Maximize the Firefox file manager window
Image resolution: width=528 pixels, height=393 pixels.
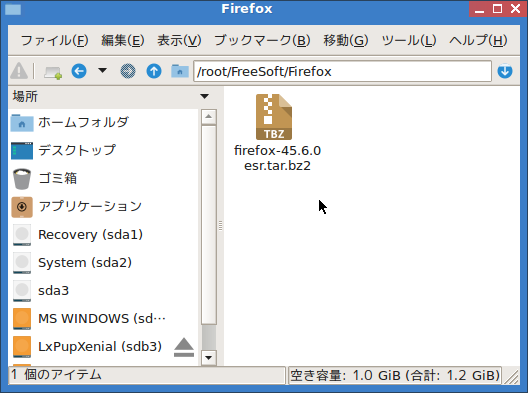point(497,9)
